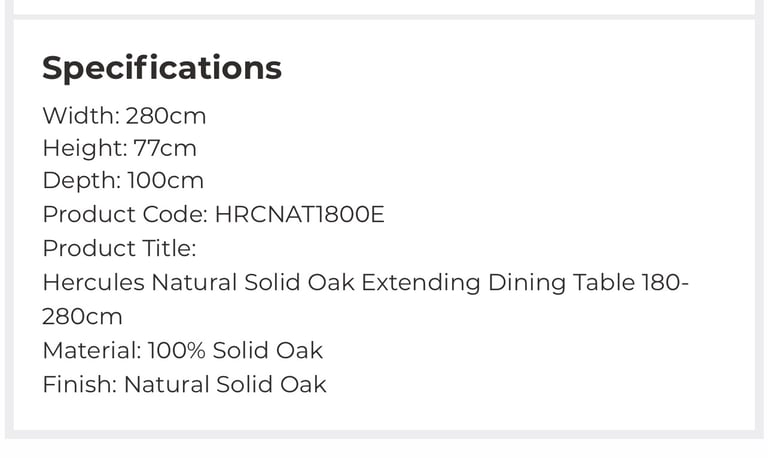Click the Specifications heading

point(162,68)
